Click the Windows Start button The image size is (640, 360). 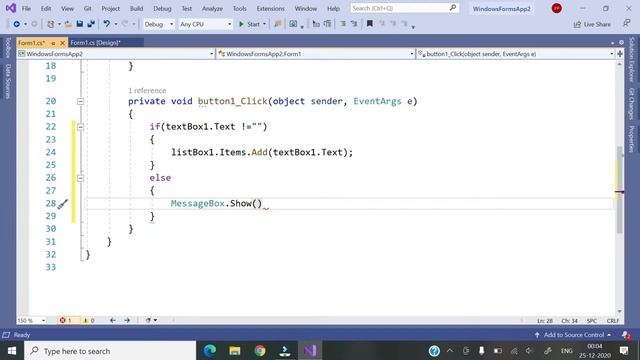tap(12, 351)
